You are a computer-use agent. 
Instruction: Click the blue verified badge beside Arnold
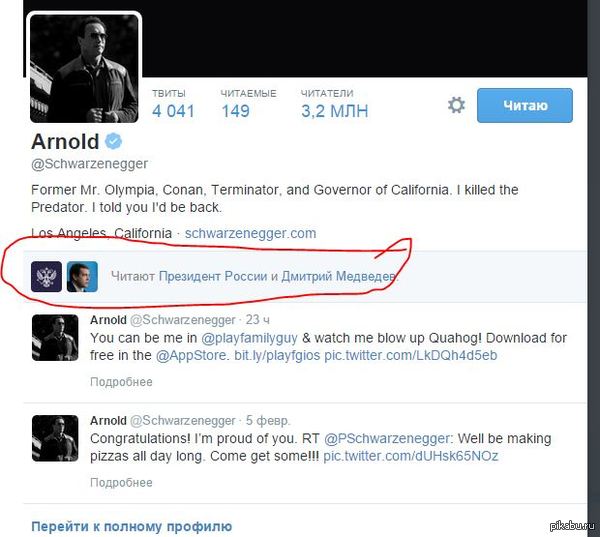(x=114, y=141)
